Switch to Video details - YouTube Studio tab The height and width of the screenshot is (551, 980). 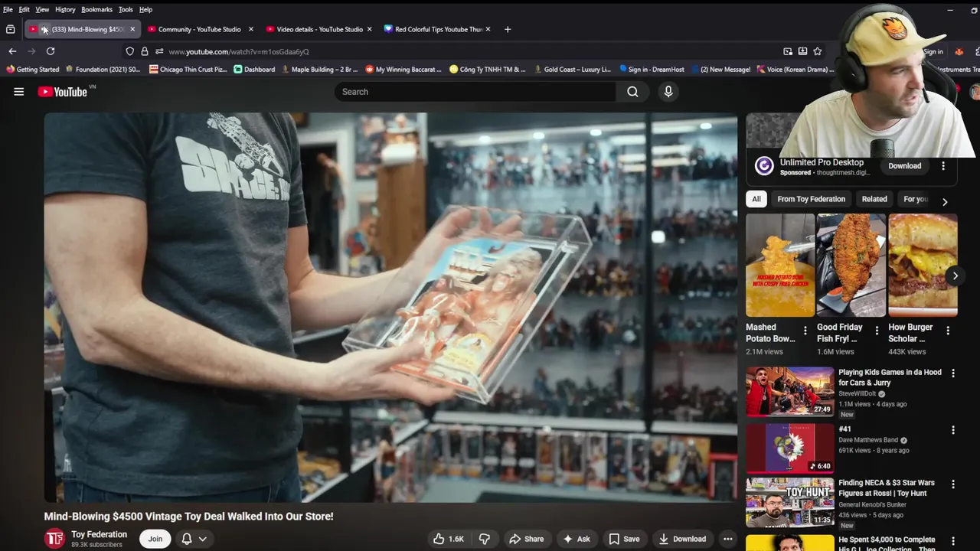click(319, 29)
